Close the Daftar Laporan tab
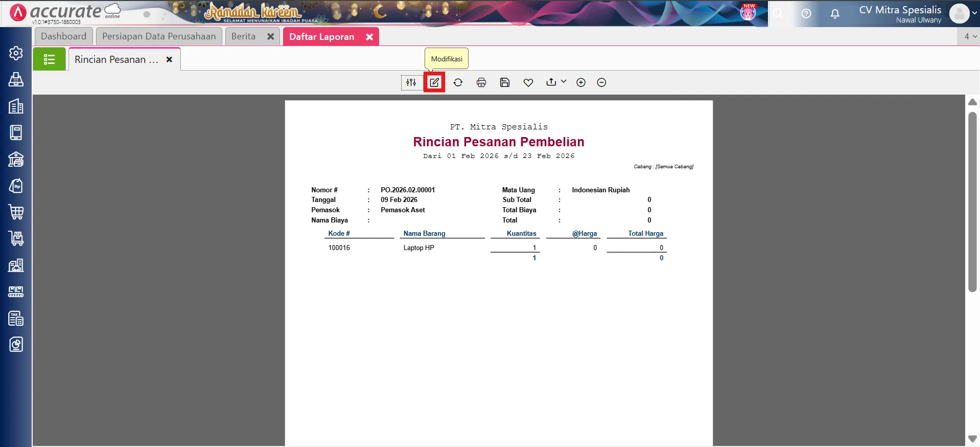This screenshot has width=980, height=447. pyautogui.click(x=369, y=37)
